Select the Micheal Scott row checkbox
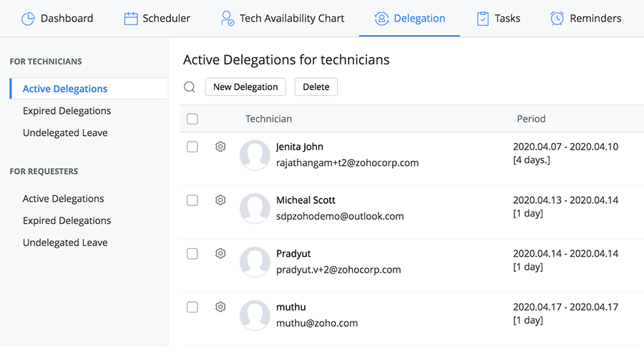The height and width of the screenshot is (347, 644). click(192, 200)
